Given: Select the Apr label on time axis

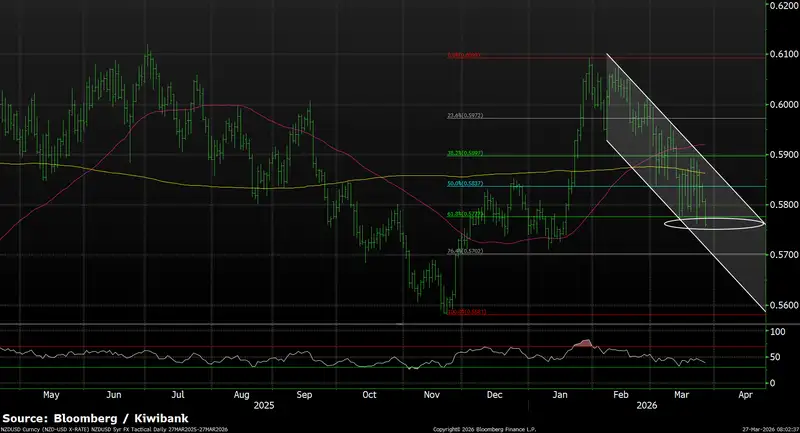Looking at the screenshot, I should coord(745,395).
